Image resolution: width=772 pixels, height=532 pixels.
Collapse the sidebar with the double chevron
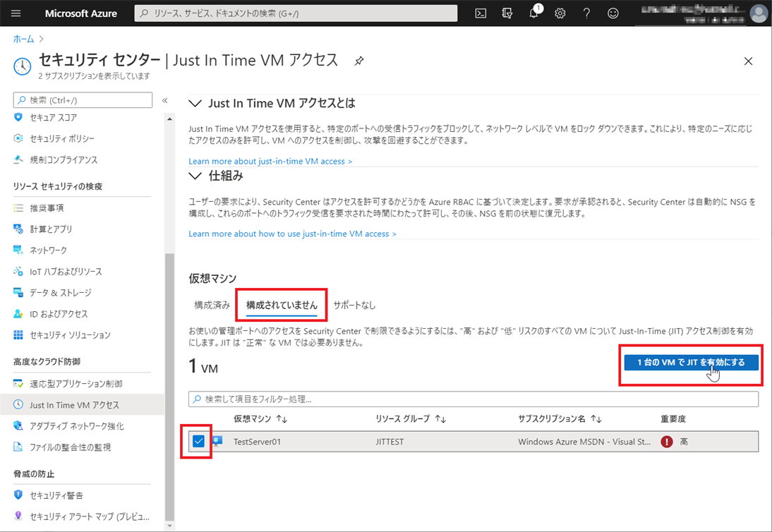pos(165,100)
